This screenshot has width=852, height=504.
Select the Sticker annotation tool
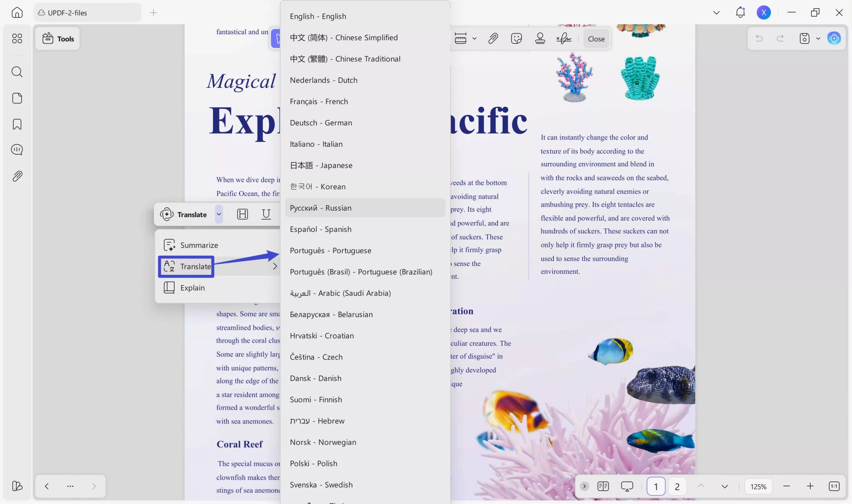point(516,38)
